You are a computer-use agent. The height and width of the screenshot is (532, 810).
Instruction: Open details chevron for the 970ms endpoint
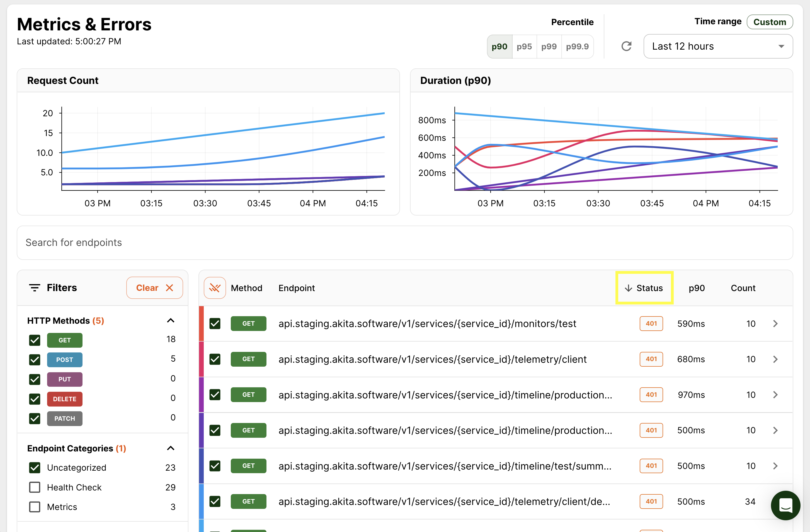[775, 395]
